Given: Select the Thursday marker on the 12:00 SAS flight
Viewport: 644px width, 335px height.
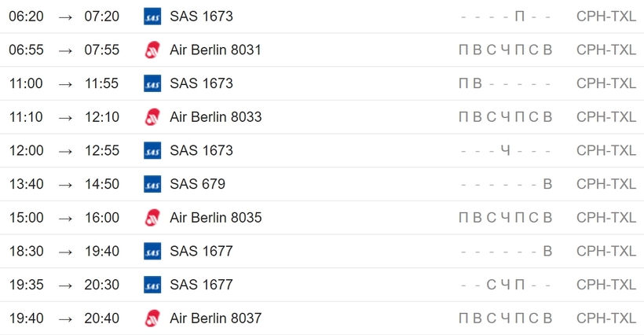Looking at the screenshot, I should tap(506, 150).
